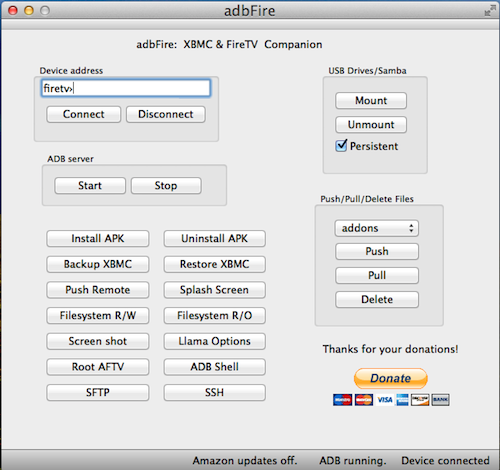
Task: Click the Pull files button
Action: (x=377, y=275)
